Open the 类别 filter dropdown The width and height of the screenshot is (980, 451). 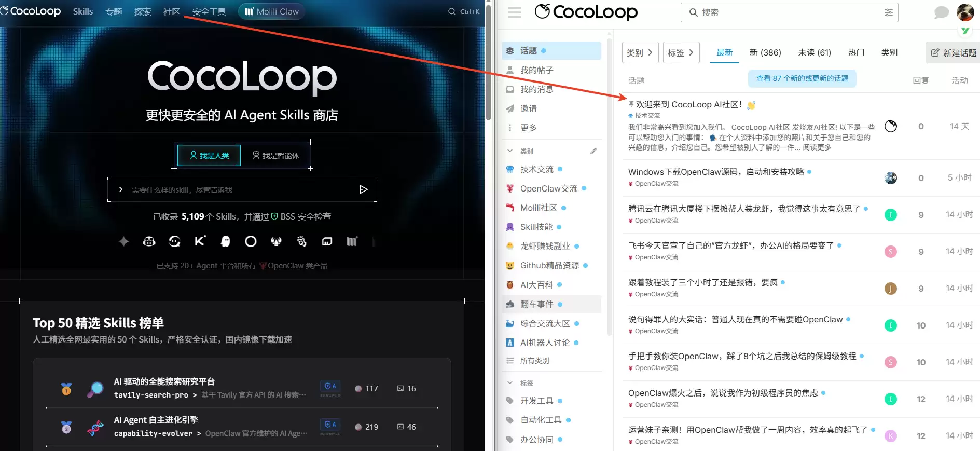click(x=640, y=52)
